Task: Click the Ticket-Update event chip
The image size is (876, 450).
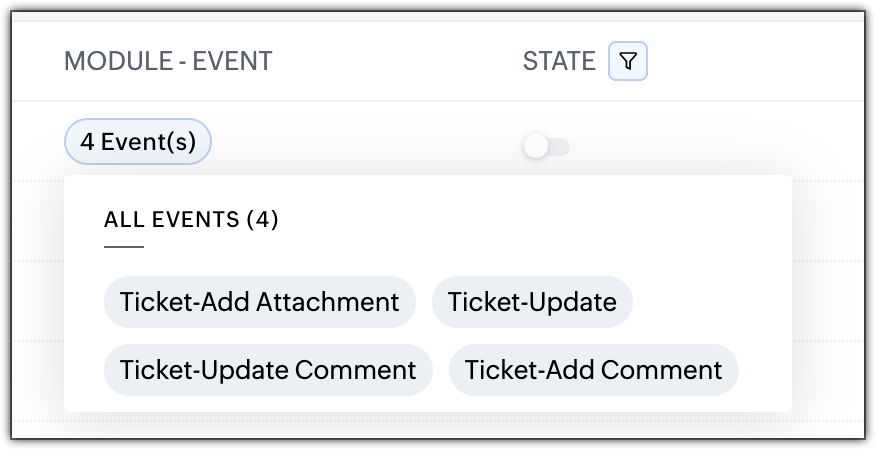Action: tap(532, 302)
